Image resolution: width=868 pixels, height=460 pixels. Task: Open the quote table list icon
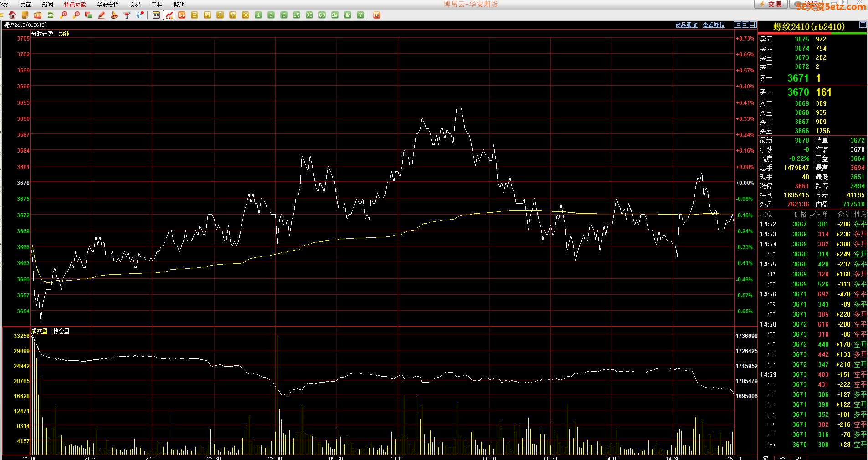pyautogui.click(x=156, y=15)
